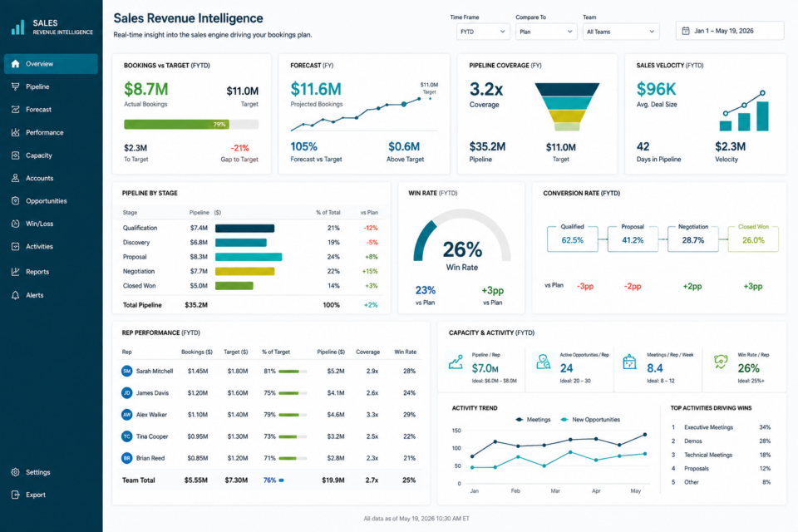Click the Total Pipeline row label
The height and width of the screenshot is (532, 798).
pyautogui.click(x=142, y=305)
